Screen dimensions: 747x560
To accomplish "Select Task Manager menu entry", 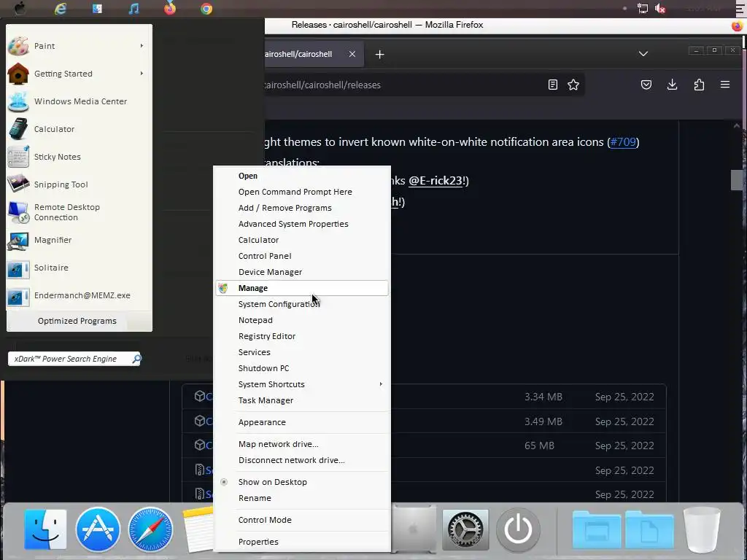I will coord(301,400).
